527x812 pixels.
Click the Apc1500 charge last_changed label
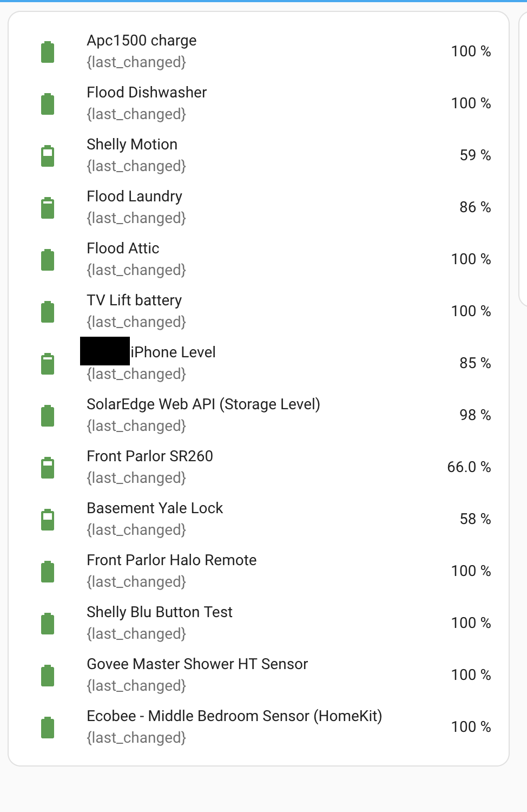click(x=137, y=62)
